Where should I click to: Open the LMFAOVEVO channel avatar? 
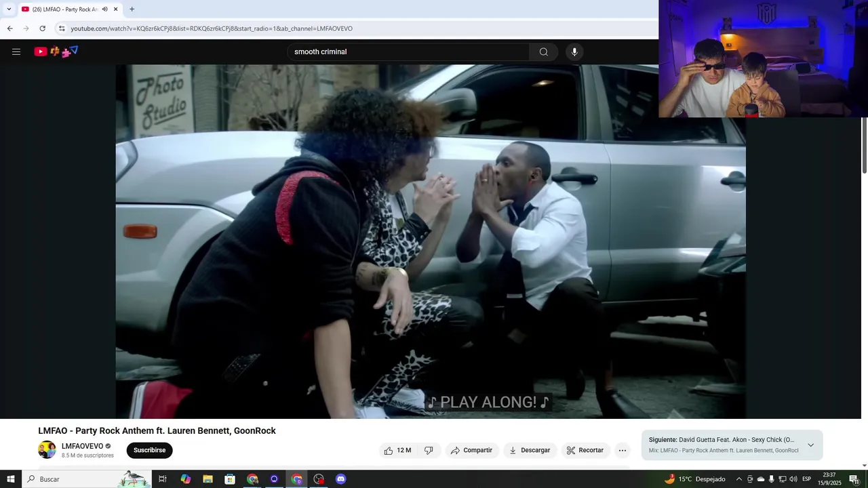point(47,450)
